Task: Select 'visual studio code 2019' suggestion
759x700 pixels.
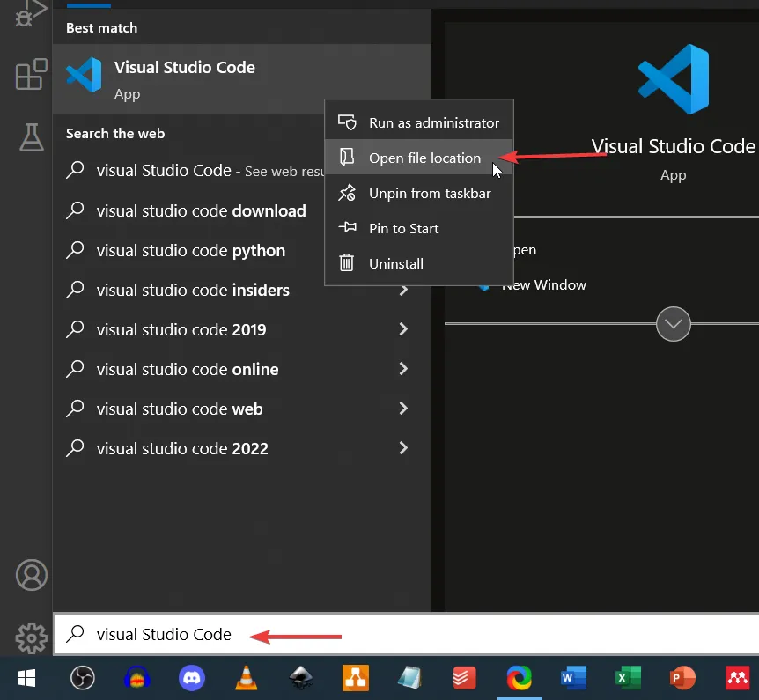Action: pos(241,329)
